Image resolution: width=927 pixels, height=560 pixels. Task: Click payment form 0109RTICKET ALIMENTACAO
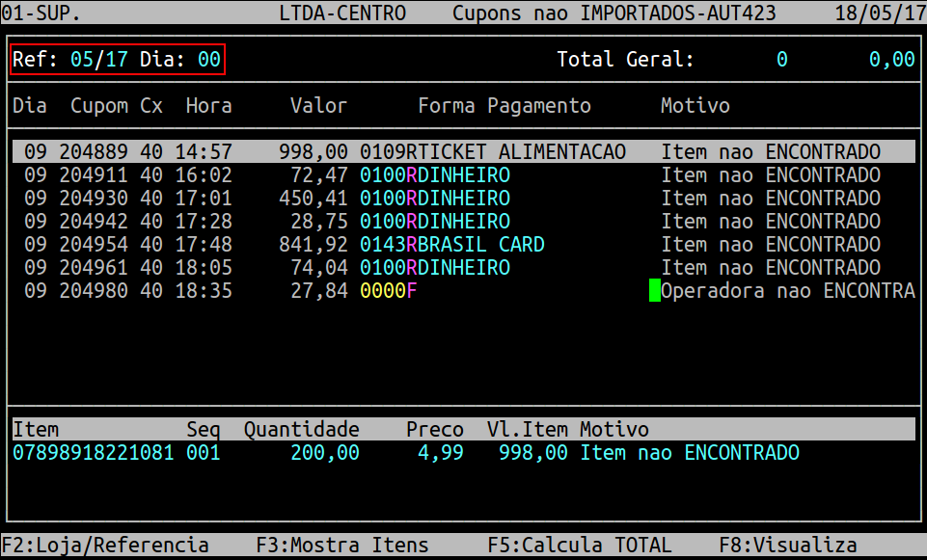click(493, 152)
